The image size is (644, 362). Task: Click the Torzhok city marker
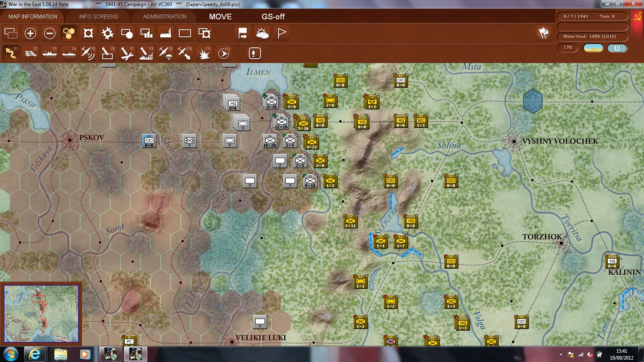tap(561, 243)
